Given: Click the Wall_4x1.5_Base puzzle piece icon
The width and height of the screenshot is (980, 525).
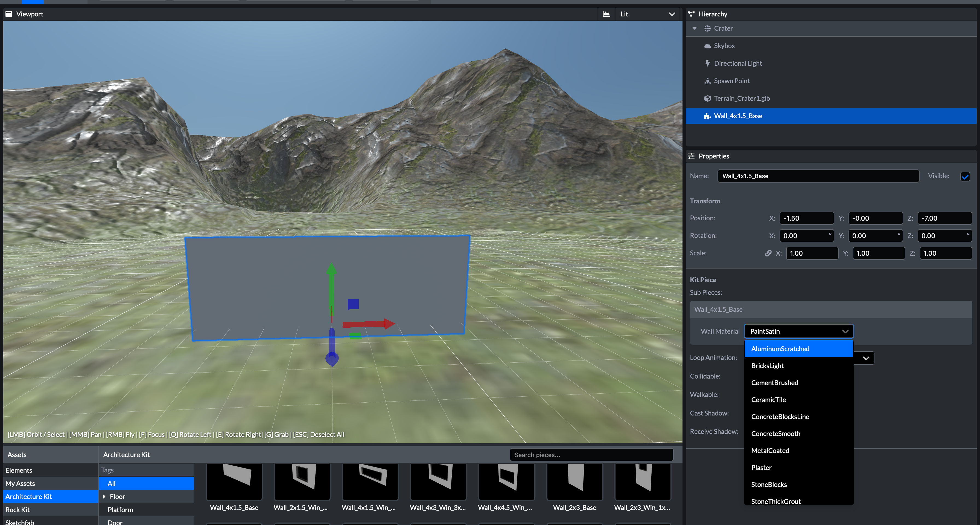Looking at the screenshot, I should coord(707,116).
